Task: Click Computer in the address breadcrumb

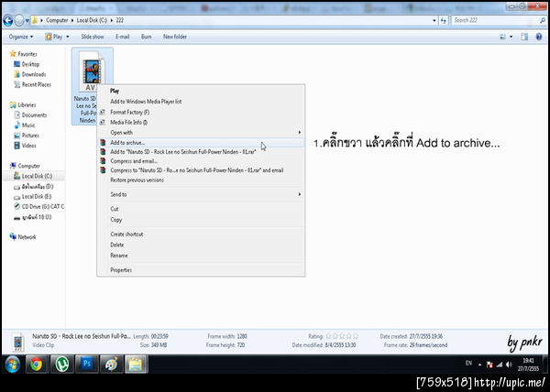Action: tap(57, 20)
